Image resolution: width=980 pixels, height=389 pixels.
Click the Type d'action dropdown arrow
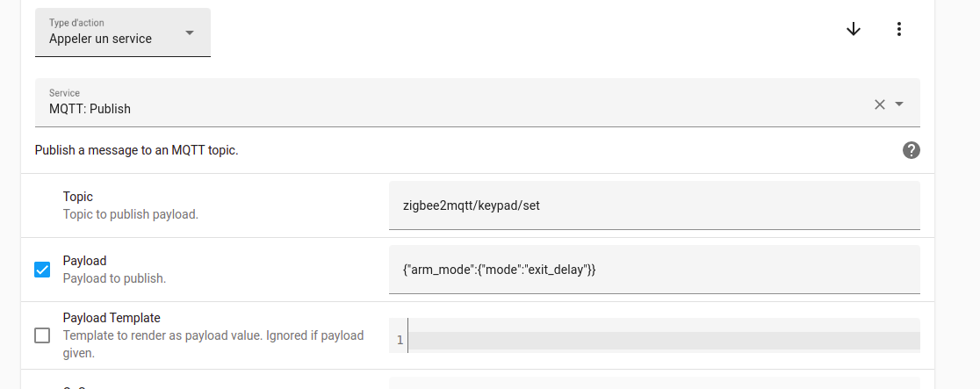coord(190,33)
